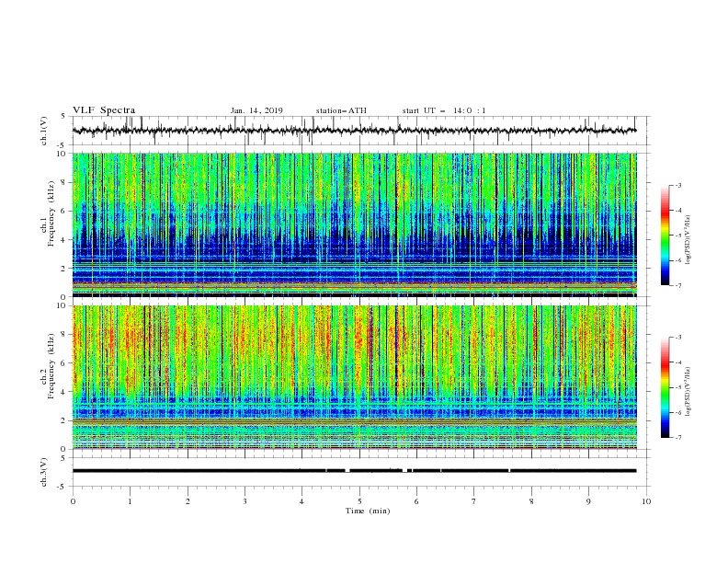Click the ch.2 frequency tick label "8"
Image resolution: width=728 pixels, height=563 pixels.
[65, 335]
